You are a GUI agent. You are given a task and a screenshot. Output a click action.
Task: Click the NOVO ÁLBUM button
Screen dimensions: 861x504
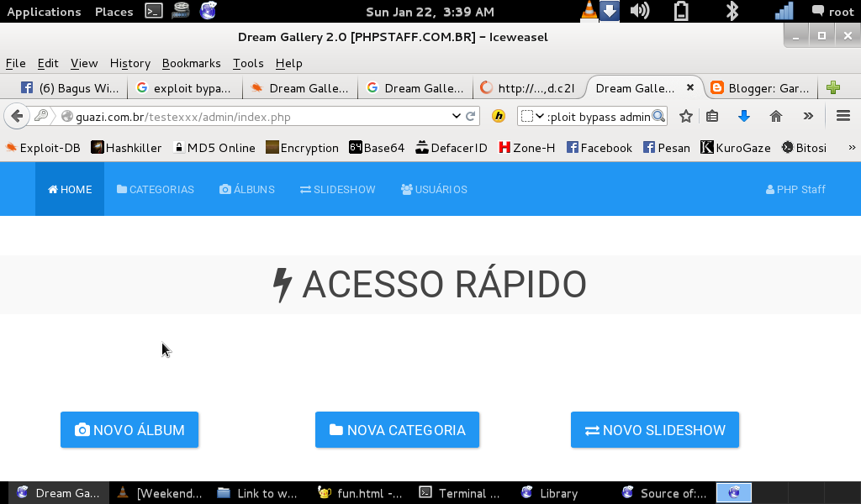pyautogui.click(x=129, y=430)
